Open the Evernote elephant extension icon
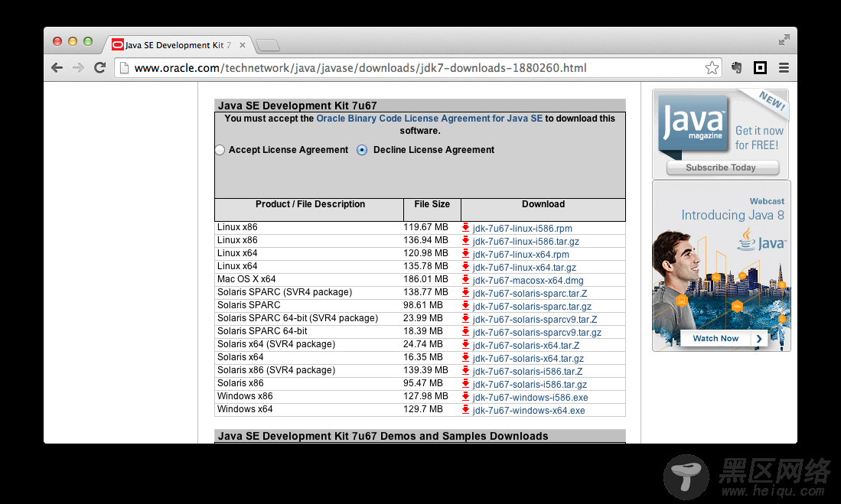 (x=736, y=67)
